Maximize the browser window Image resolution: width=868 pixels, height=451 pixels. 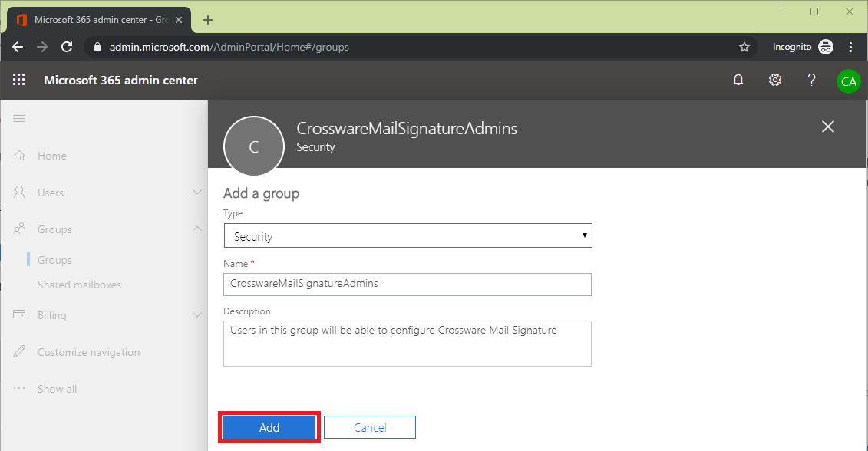[x=814, y=12]
